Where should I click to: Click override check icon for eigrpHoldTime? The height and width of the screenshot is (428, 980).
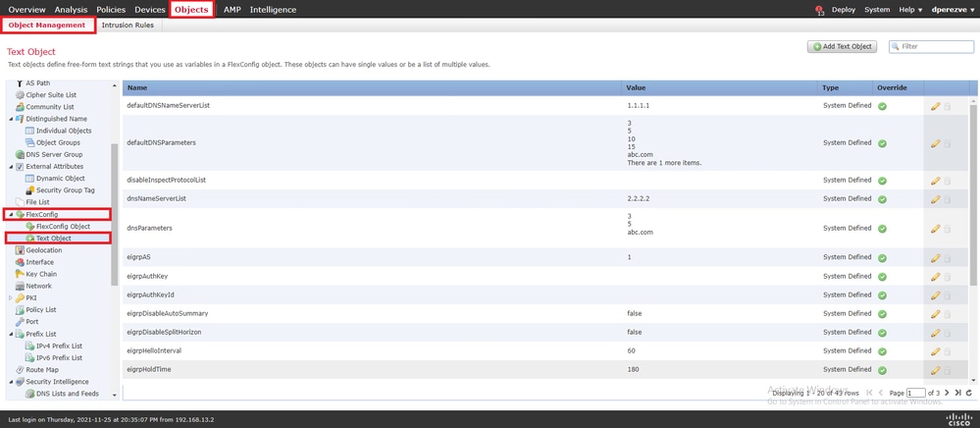point(882,370)
